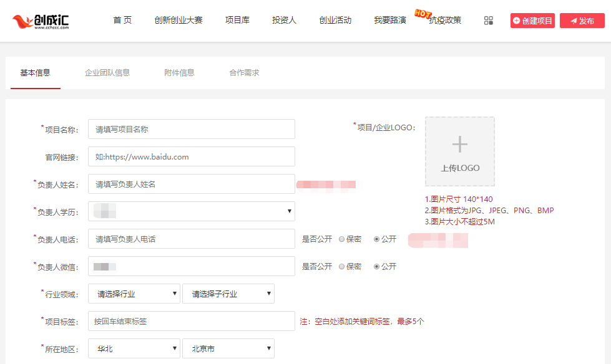The height and width of the screenshot is (364, 611).
Task: Open the 负责人学历 dropdown
Action: (192, 211)
